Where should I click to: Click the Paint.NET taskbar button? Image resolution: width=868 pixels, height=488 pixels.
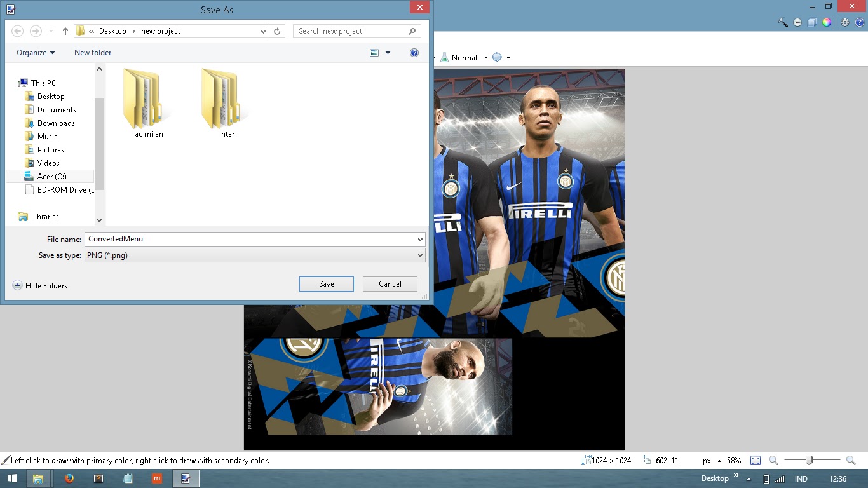point(186,478)
